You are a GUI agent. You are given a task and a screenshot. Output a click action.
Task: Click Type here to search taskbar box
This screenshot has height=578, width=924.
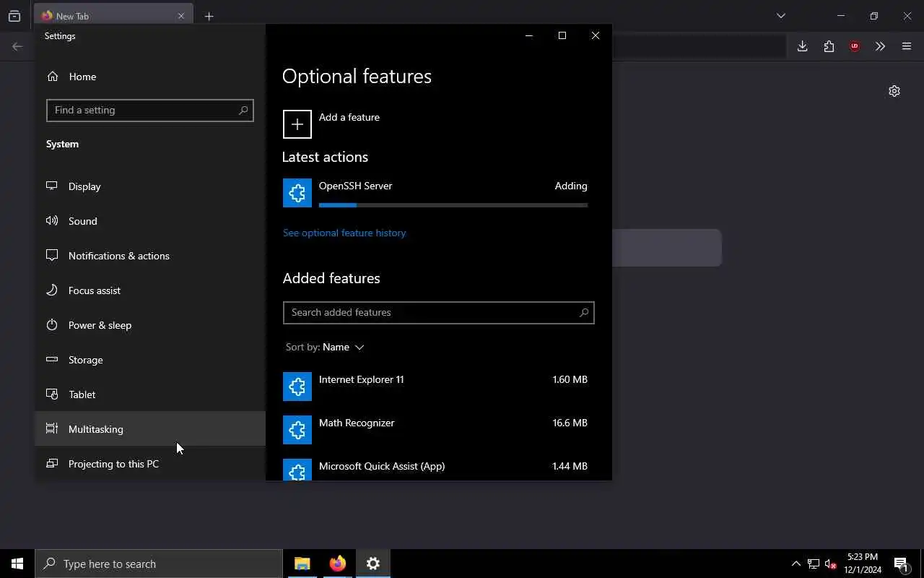point(159,564)
